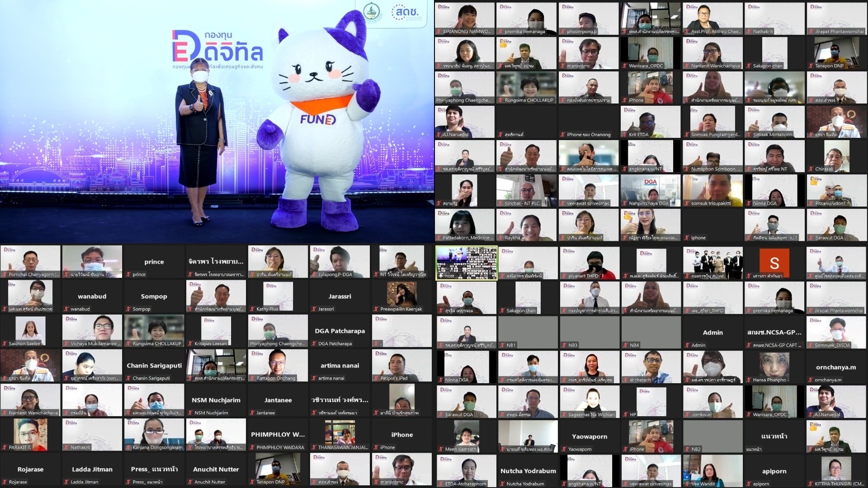Screen dimensions: 868x488
Task: Click the 'Yaowaporn' tile
Action: [x=590, y=436]
